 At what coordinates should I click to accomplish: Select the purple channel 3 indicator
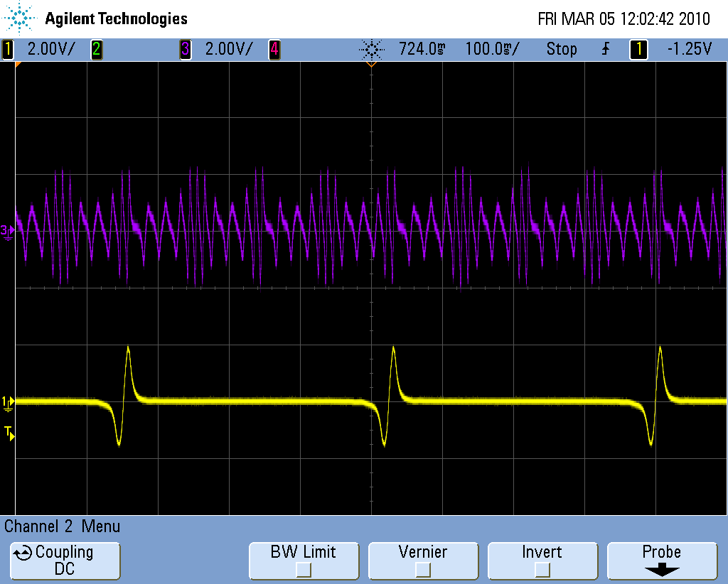pos(186,50)
